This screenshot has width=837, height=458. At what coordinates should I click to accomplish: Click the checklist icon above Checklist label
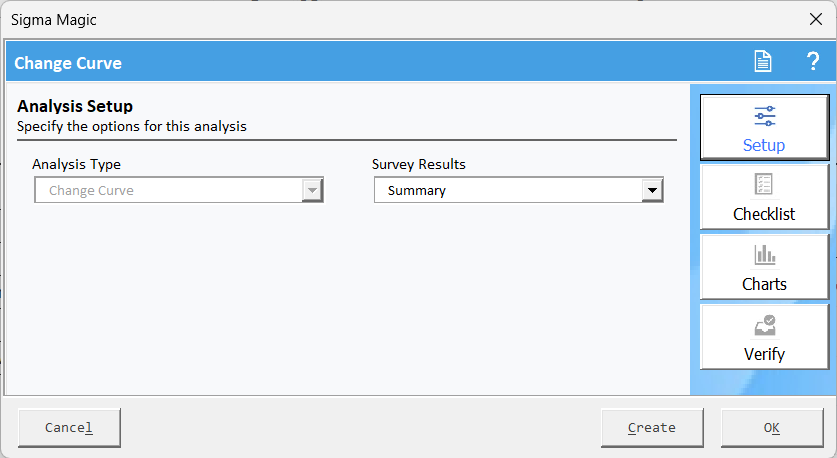pos(764,184)
